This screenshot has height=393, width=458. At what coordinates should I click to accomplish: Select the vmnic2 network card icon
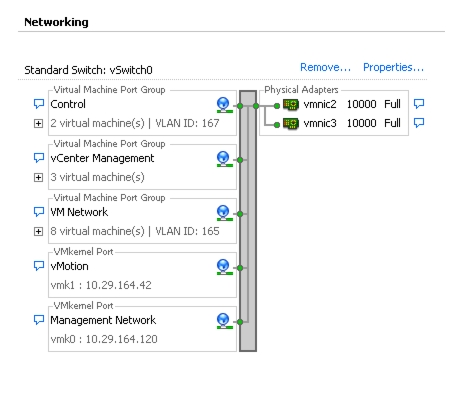click(291, 105)
